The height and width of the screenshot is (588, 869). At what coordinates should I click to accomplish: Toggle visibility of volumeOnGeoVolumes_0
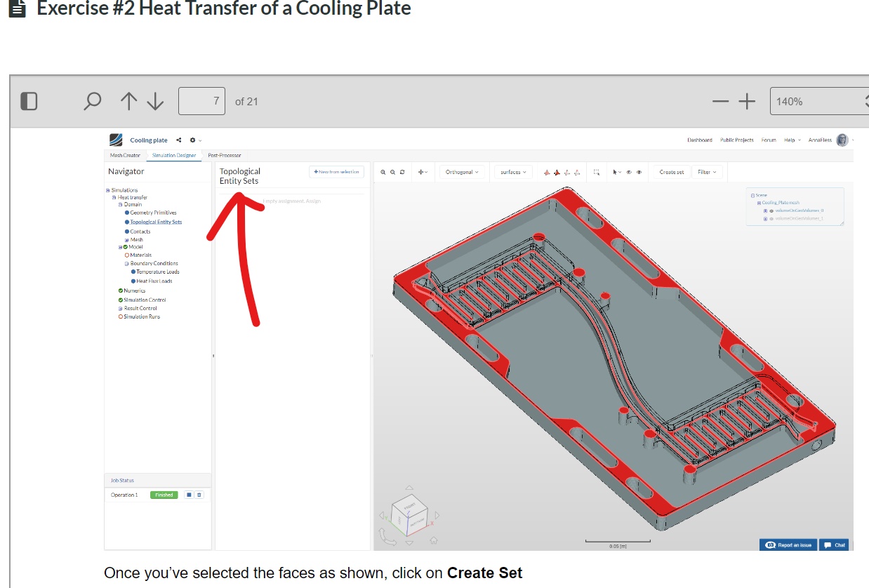[771, 211]
